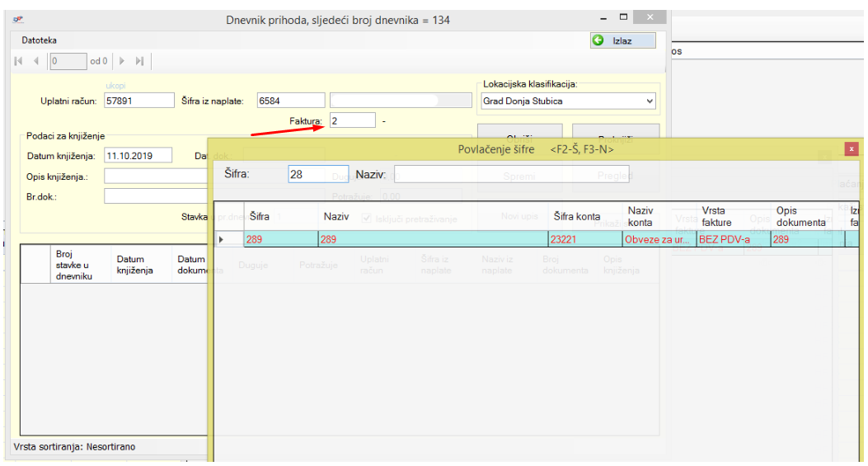Click the ukopi link above Uplatni račun

tap(115, 86)
